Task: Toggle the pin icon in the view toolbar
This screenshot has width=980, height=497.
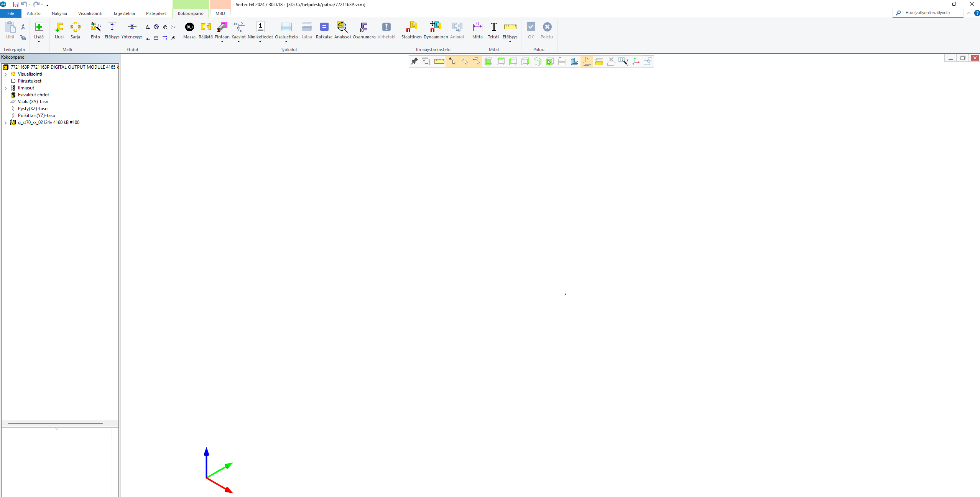Action: (x=414, y=61)
